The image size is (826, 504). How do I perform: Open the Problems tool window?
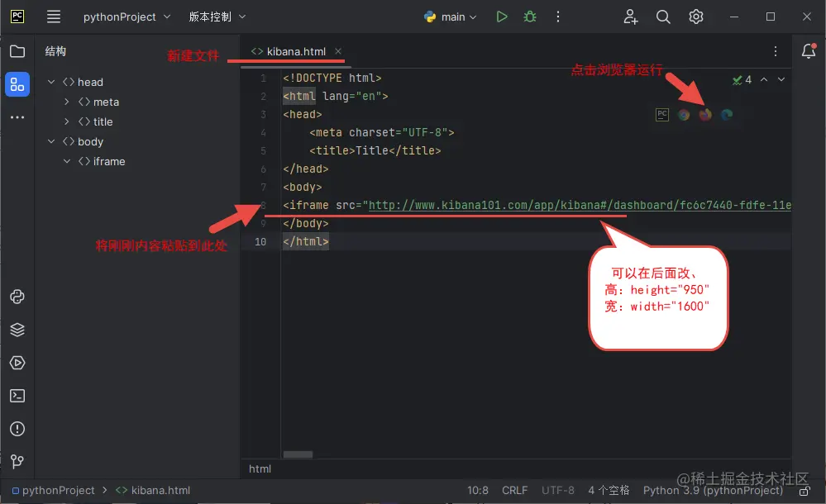[17, 429]
